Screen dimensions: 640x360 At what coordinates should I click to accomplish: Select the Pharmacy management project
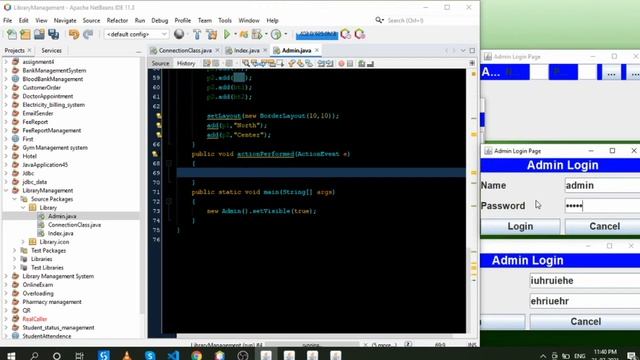coord(52,302)
